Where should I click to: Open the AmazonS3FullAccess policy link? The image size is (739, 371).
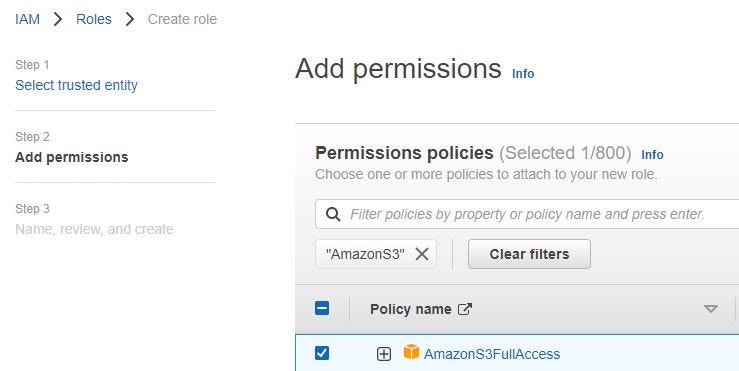tap(492, 354)
